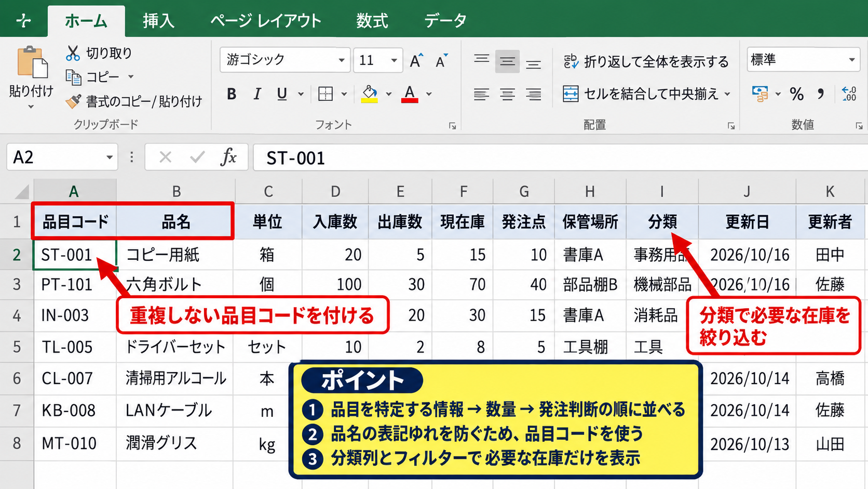
Task: Toggle bold formatting B
Action: click(x=232, y=94)
